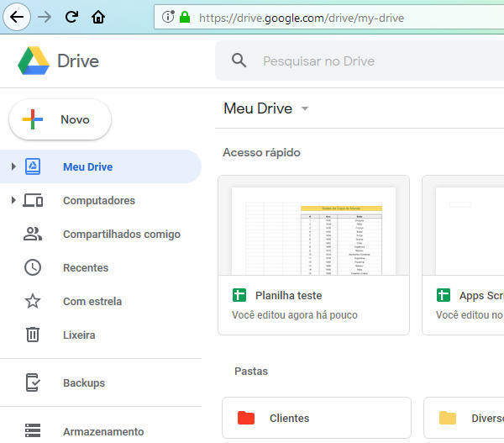
Task: Click the yellow Divers folder icon
Action: pyautogui.click(x=448, y=418)
